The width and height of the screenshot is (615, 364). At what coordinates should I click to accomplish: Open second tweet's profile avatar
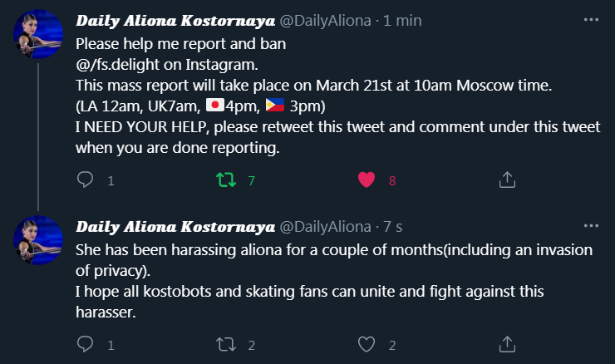coord(38,241)
